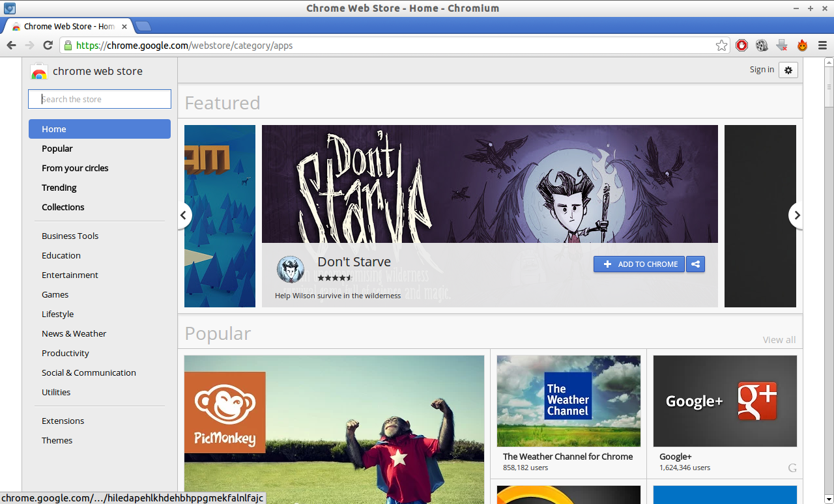Open From your circles section
Image resolution: width=834 pixels, height=504 pixels.
(75, 168)
